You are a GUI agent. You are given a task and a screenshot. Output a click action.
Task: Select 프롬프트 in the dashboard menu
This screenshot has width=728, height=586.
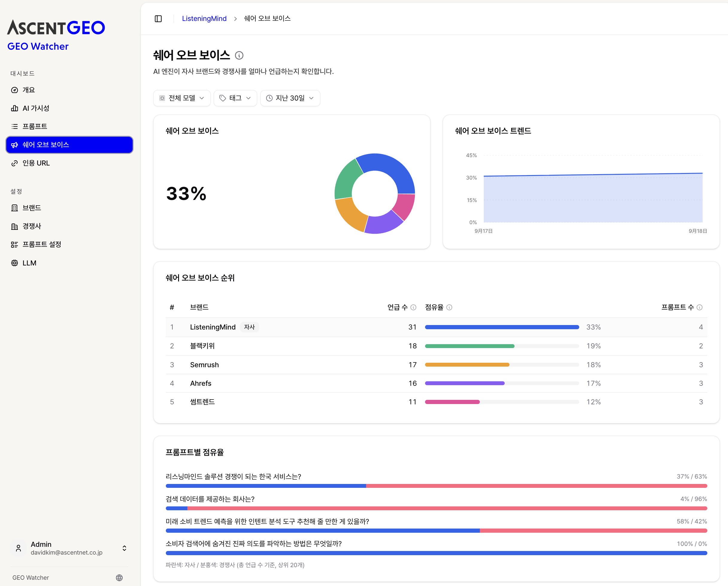coord(69,126)
